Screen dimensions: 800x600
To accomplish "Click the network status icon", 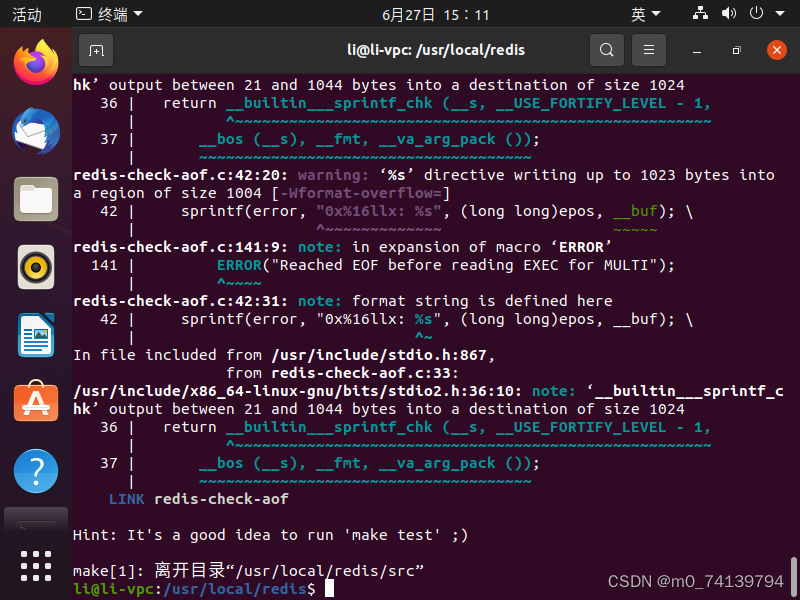I will pyautogui.click(x=700, y=13).
